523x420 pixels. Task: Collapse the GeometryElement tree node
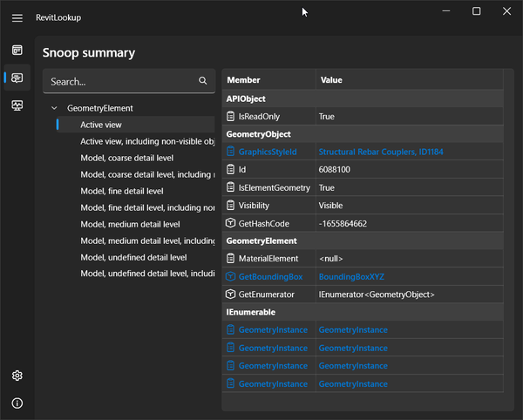click(54, 108)
